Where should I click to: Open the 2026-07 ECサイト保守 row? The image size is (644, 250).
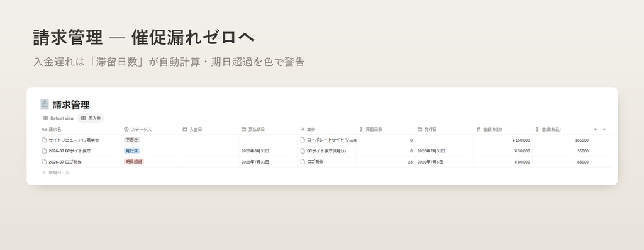click(x=70, y=151)
